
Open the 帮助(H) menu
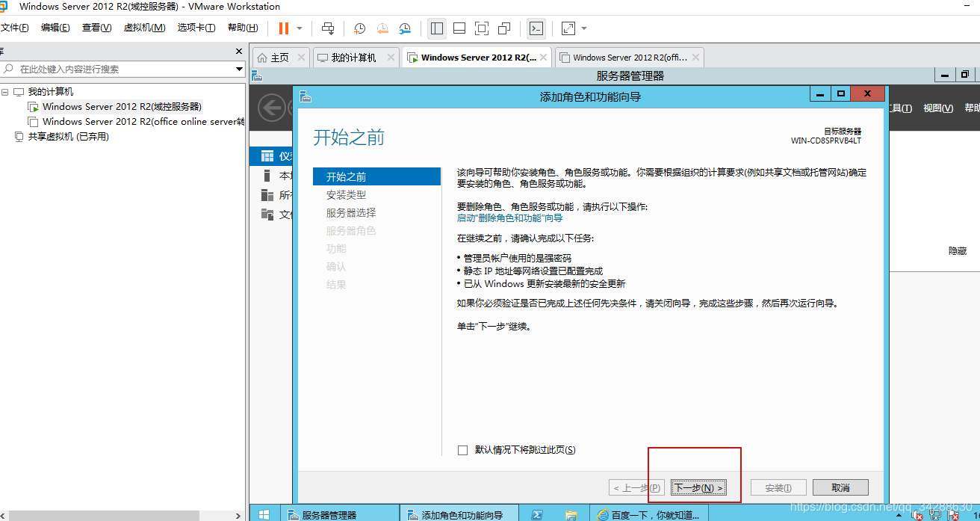click(x=243, y=28)
